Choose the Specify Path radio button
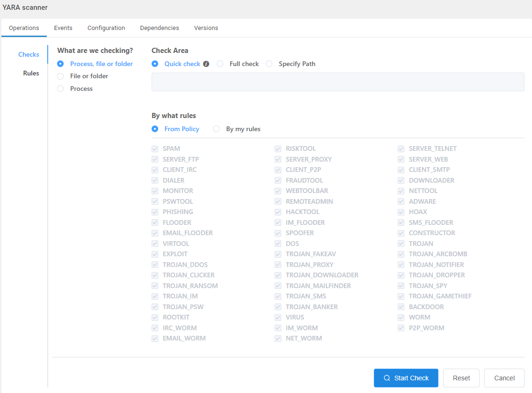Screen dimensions: 532x393 coord(269,64)
